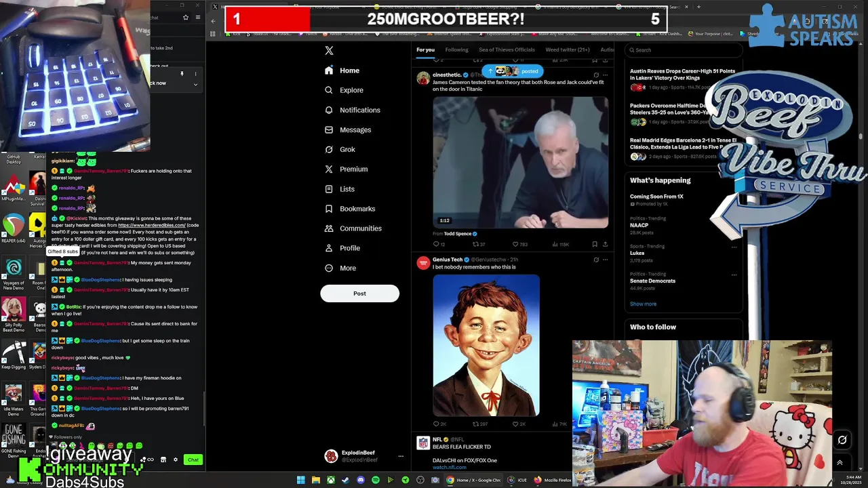Switch to Weed twitter (21+) tab
The height and width of the screenshot is (488, 868).
click(x=568, y=49)
